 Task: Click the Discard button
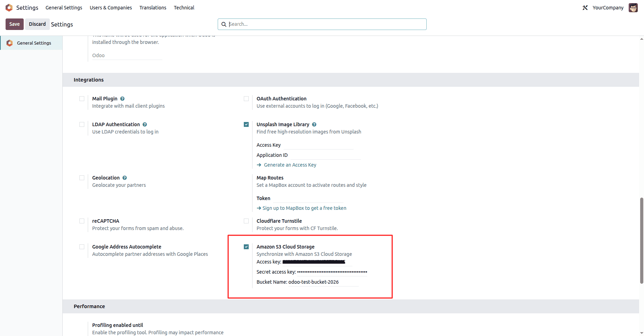pos(37,24)
